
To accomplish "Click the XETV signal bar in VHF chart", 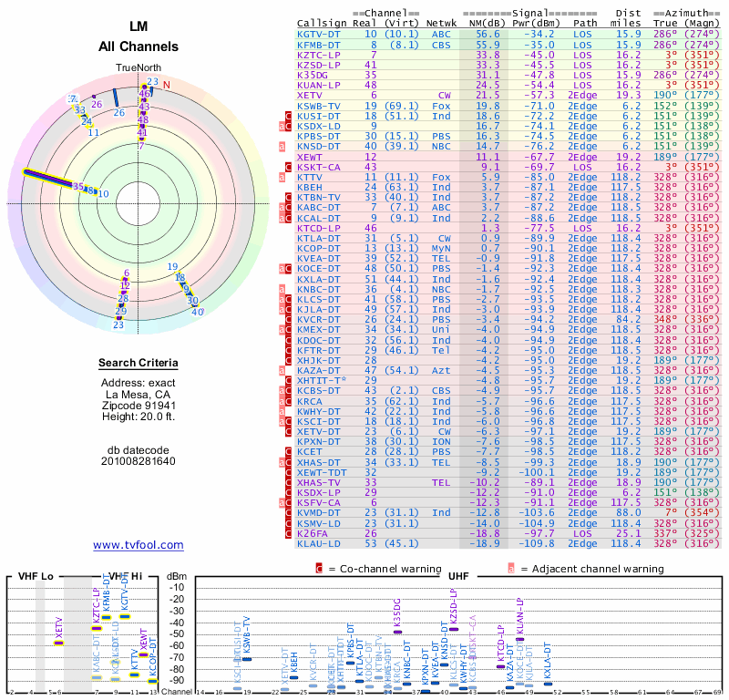I will (x=58, y=643).
